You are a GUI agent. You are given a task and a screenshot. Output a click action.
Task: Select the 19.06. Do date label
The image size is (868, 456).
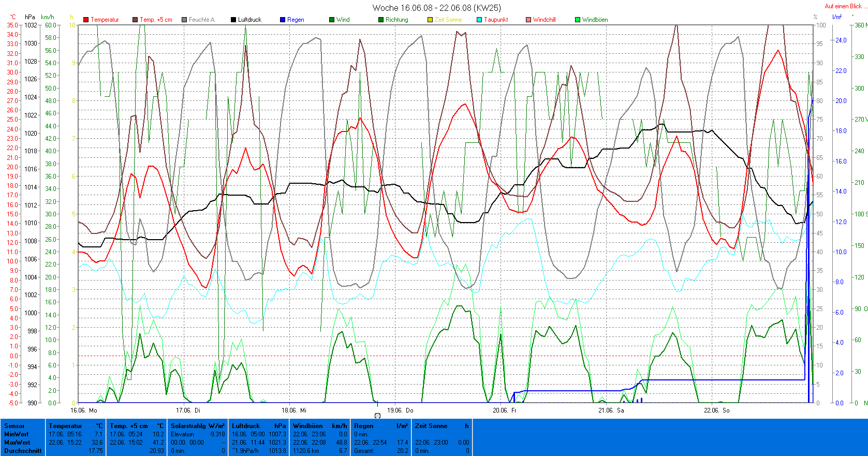(402, 410)
